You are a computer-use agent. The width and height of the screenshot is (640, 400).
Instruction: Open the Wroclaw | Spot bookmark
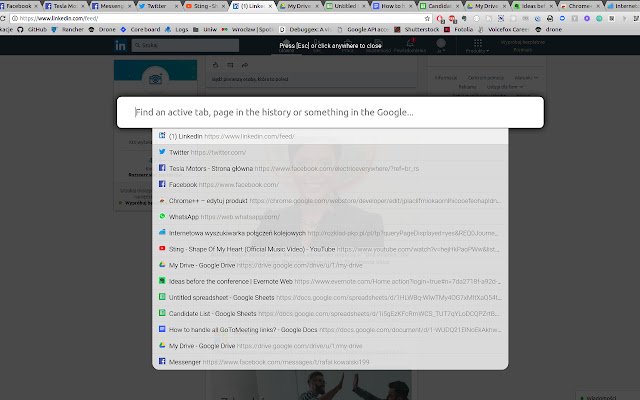[x=247, y=29]
